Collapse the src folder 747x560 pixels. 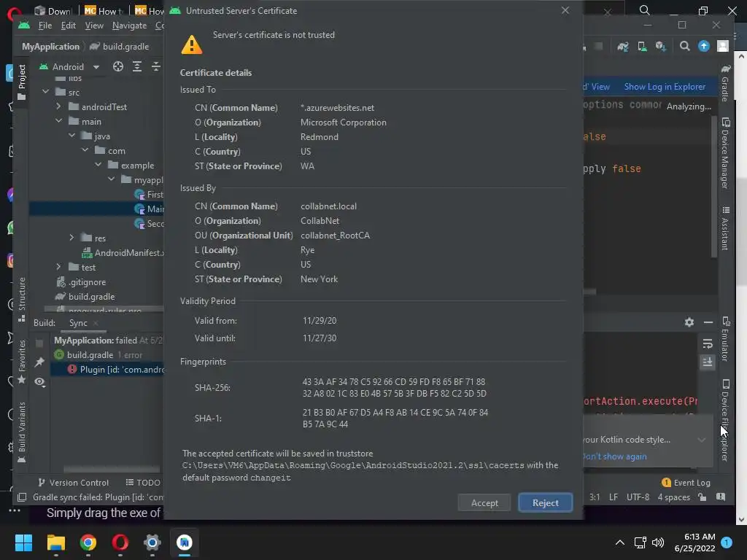pos(46,92)
